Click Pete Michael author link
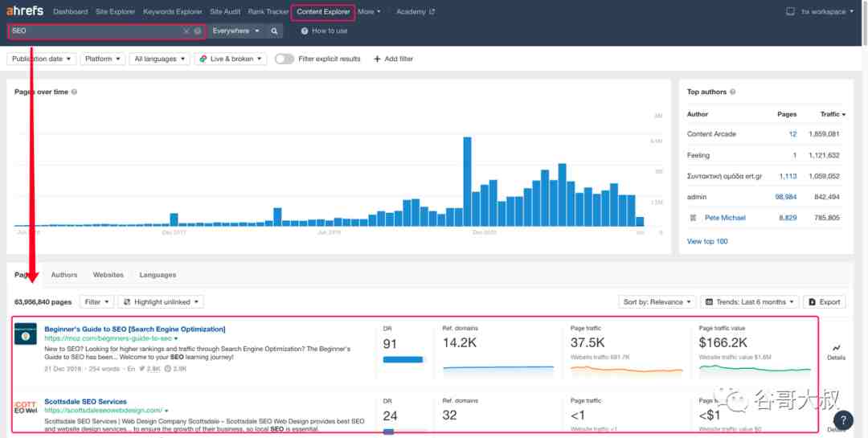 (725, 218)
